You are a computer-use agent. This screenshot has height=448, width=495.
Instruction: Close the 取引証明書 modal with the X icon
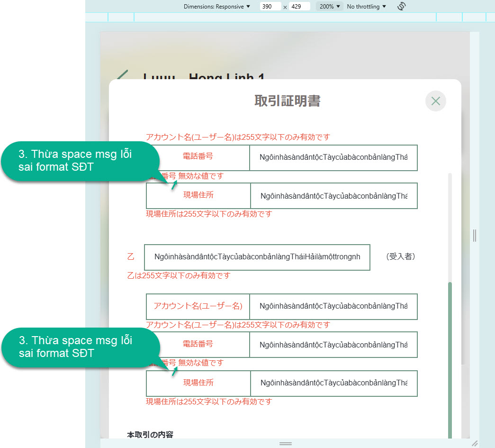tap(436, 101)
